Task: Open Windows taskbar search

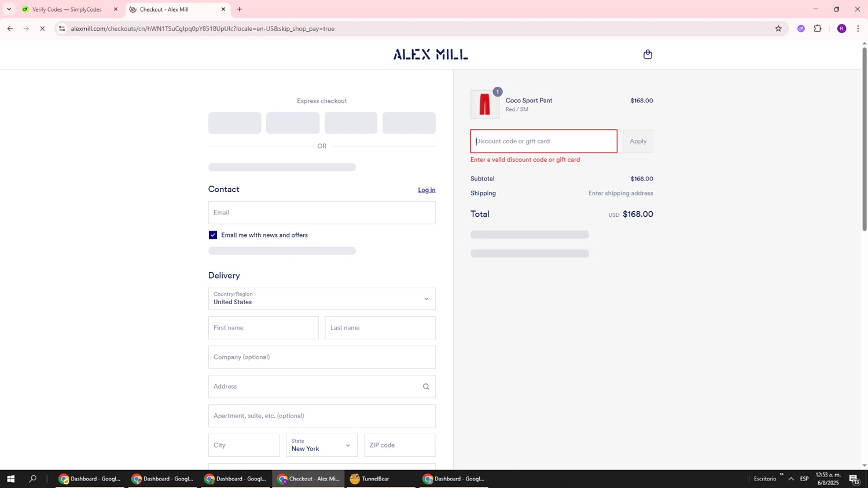Action: 33,479
